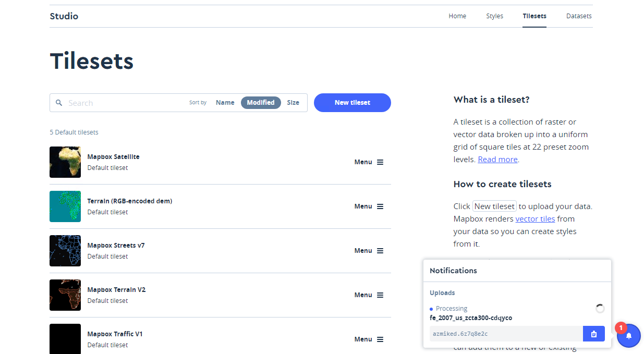
Task: Click the inline New tileset label in help text
Action: coord(494,206)
